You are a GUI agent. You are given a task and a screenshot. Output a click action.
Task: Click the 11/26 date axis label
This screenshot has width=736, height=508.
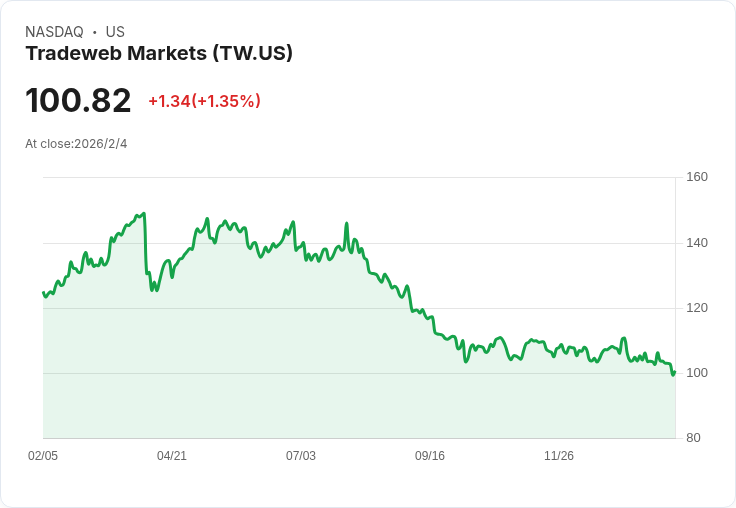click(x=559, y=456)
